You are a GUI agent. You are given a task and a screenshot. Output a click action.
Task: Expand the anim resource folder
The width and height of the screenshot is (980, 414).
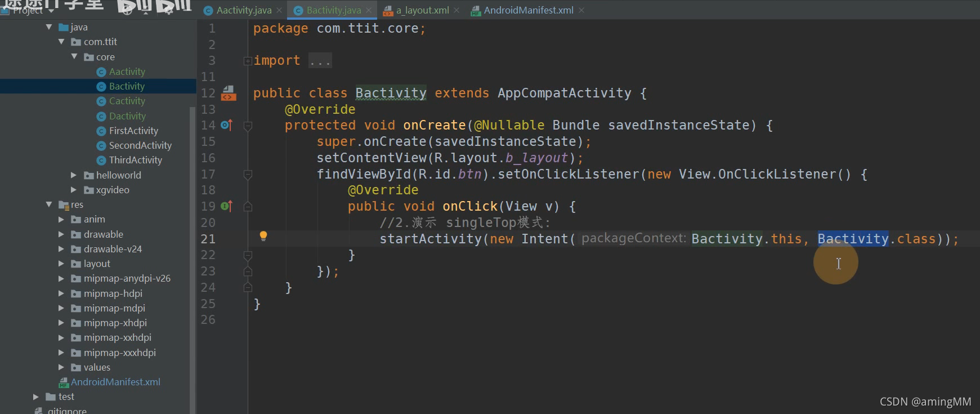coord(61,219)
